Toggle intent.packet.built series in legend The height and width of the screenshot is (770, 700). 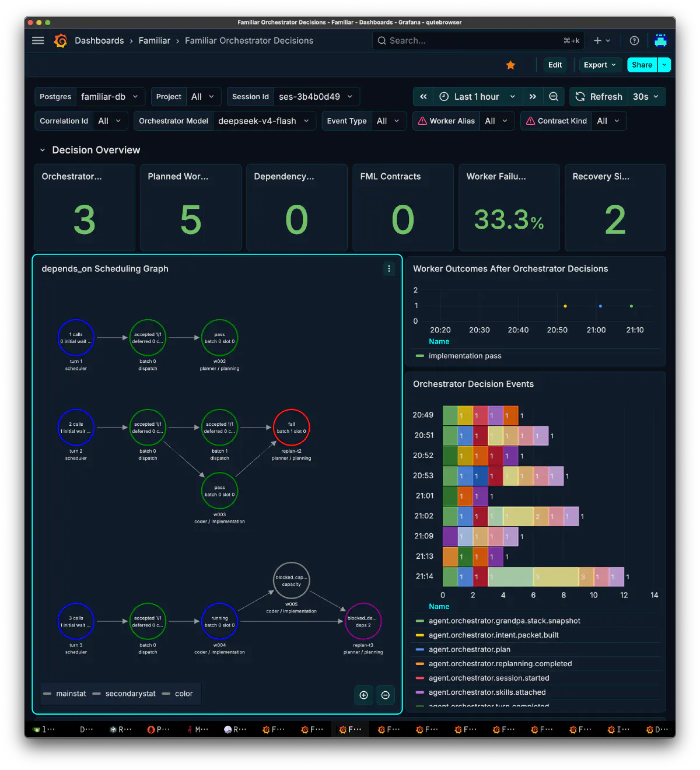point(494,635)
